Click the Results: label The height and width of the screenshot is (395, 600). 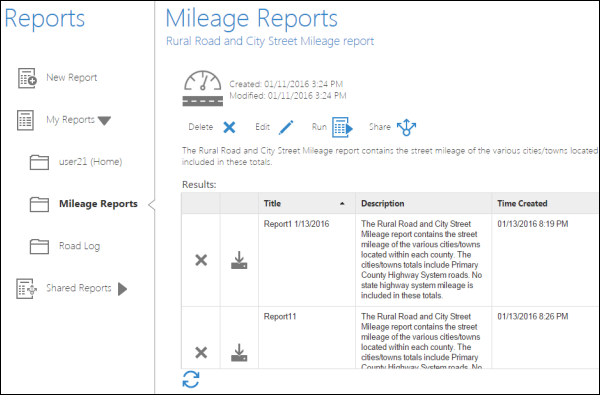click(x=199, y=184)
